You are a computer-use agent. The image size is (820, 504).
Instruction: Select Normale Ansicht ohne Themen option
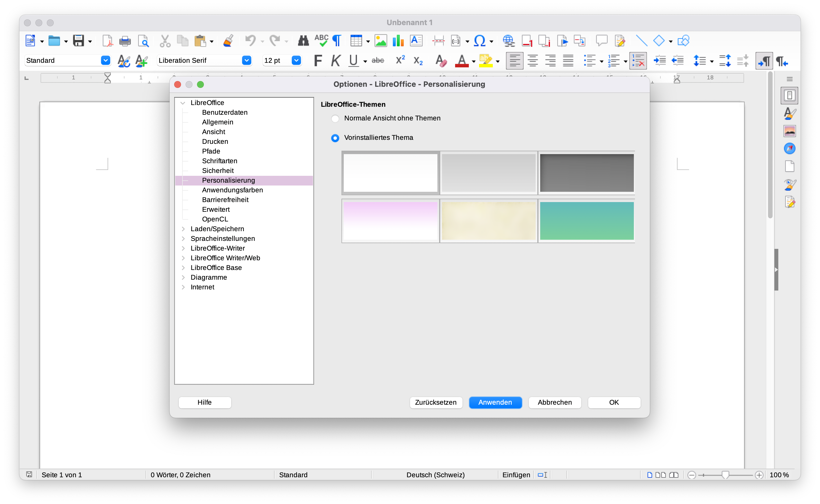(335, 118)
